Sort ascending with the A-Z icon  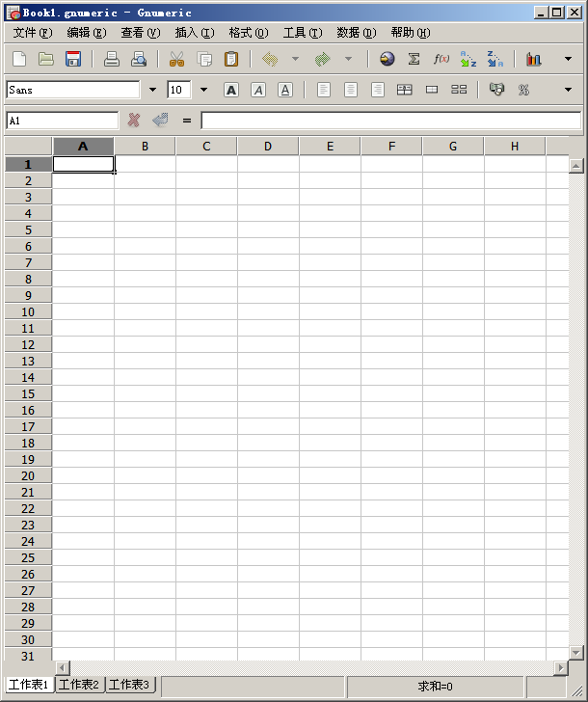point(468,59)
